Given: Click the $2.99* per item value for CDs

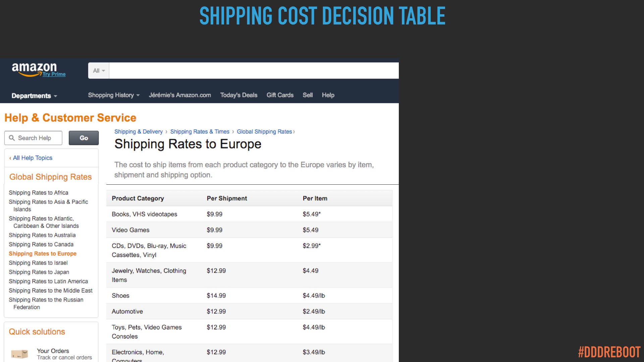Looking at the screenshot, I should click(x=312, y=246).
